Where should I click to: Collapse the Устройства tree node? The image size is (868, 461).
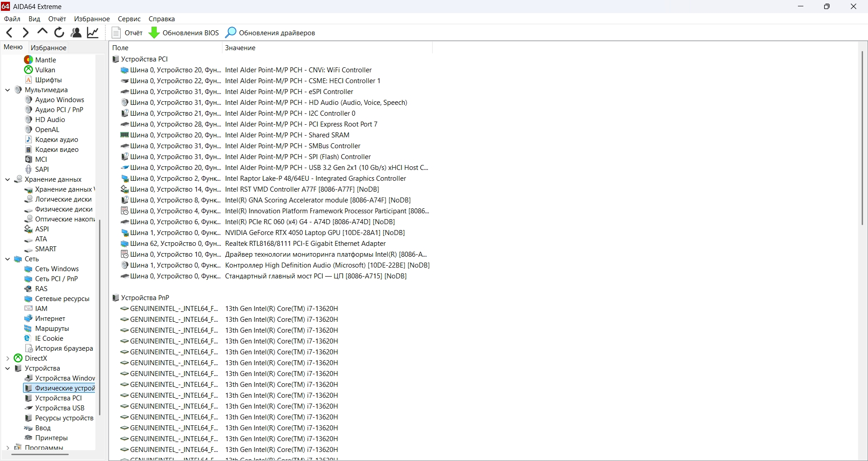click(8, 368)
